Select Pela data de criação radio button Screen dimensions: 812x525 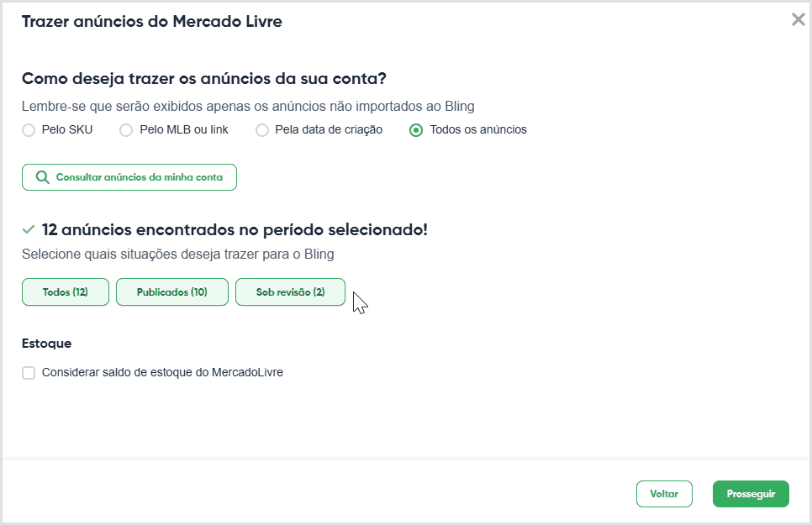262,130
